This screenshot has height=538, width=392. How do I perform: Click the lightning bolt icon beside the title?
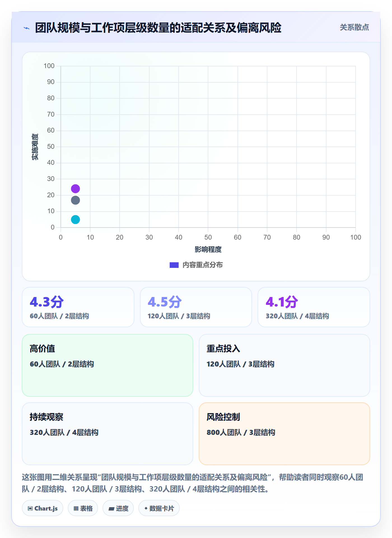point(27,28)
